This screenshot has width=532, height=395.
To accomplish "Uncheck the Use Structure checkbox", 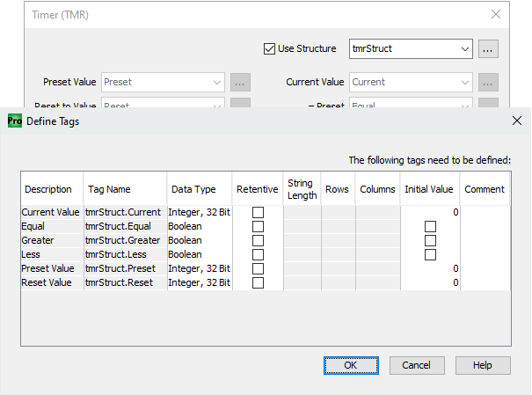I will (270, 49).
